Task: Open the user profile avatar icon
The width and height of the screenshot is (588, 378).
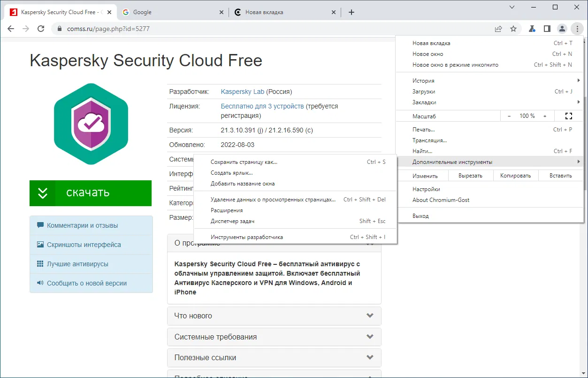Action: point(562,29)
